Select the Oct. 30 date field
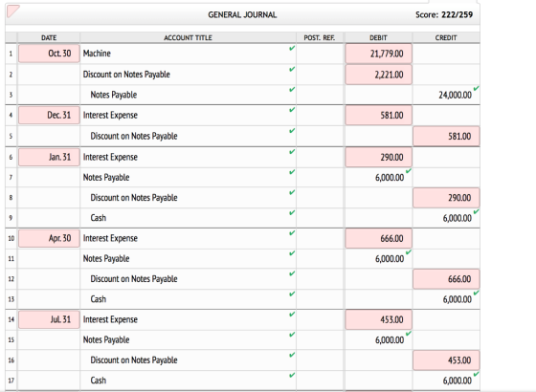Screen dimensions: 536x392 (x=49, y=54)
